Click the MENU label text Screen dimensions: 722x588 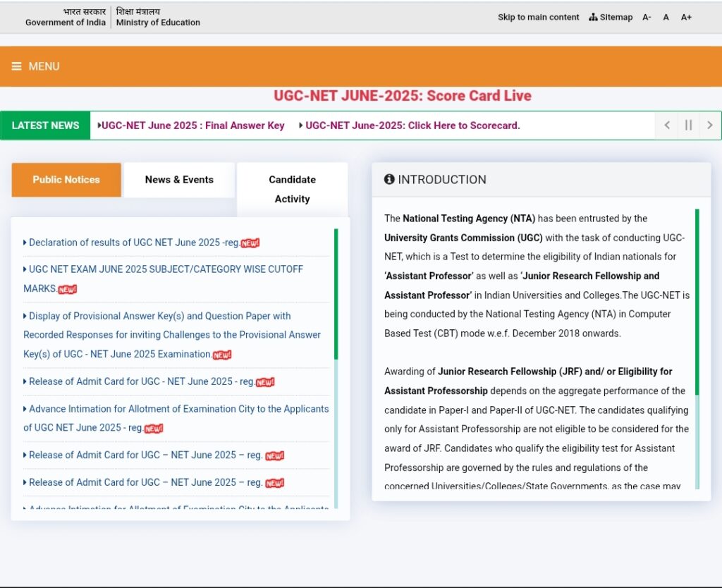point(44,66)
